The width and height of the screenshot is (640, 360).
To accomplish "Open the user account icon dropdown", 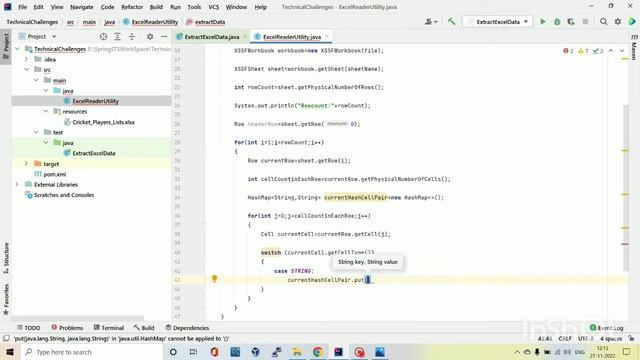I will click(x=431, y=22).
